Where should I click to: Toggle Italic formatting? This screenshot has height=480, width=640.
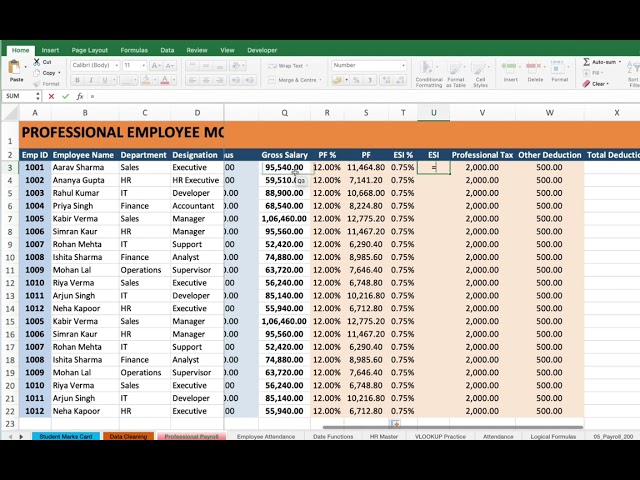(91, 80)
